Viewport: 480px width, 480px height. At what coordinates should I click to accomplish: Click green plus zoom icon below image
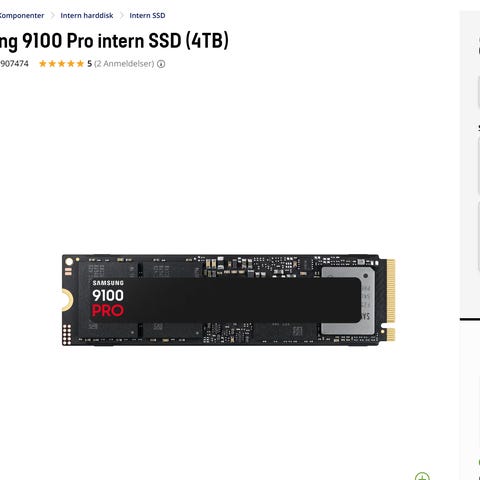[422, 476]
